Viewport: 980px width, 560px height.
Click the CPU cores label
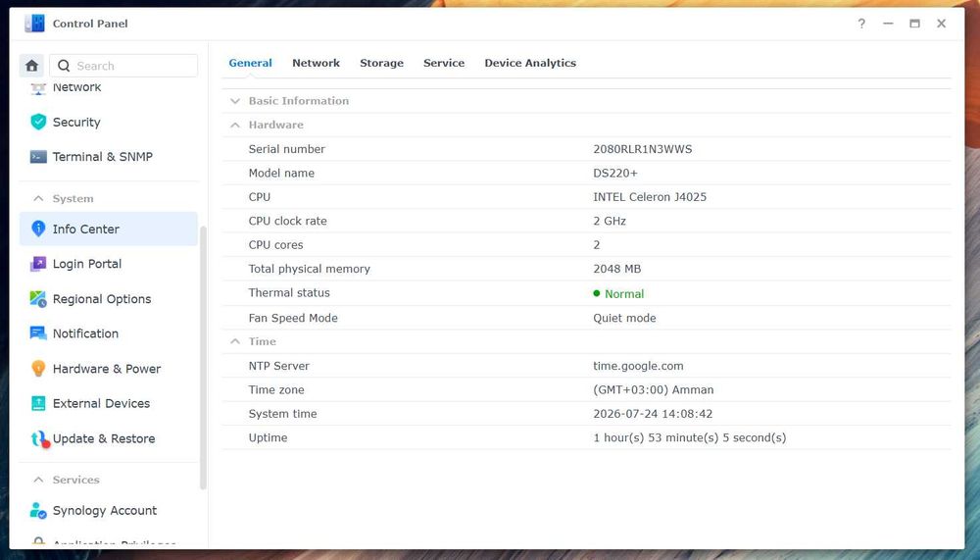pos(275,244)
